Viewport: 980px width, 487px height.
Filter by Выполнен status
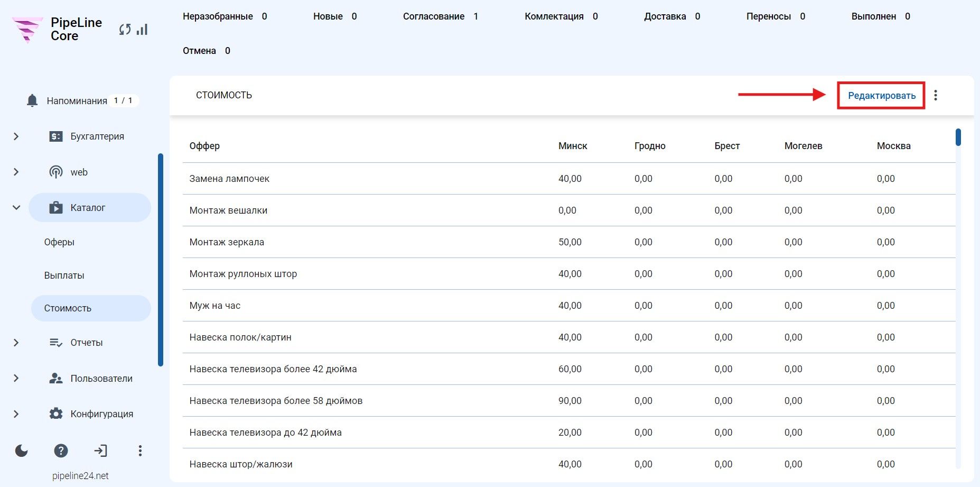881,16
